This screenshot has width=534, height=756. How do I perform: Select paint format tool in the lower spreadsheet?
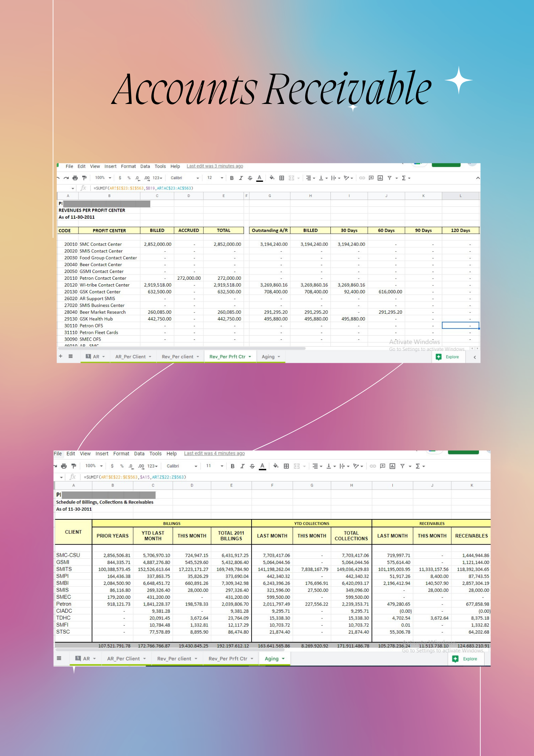[x=74, y=466]
